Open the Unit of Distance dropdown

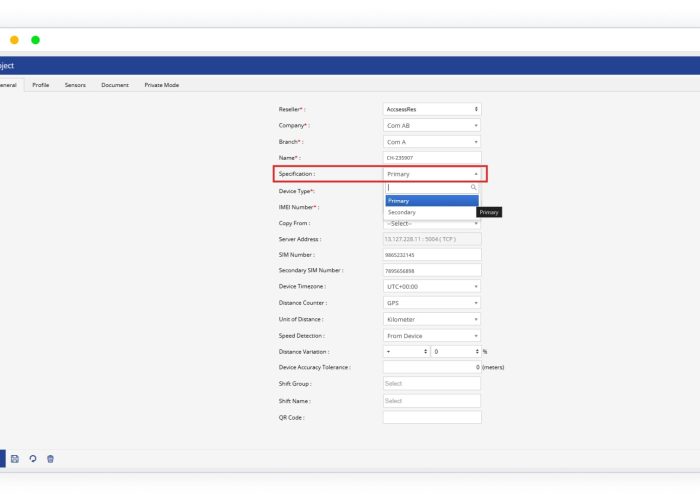[x=431, y=319]
